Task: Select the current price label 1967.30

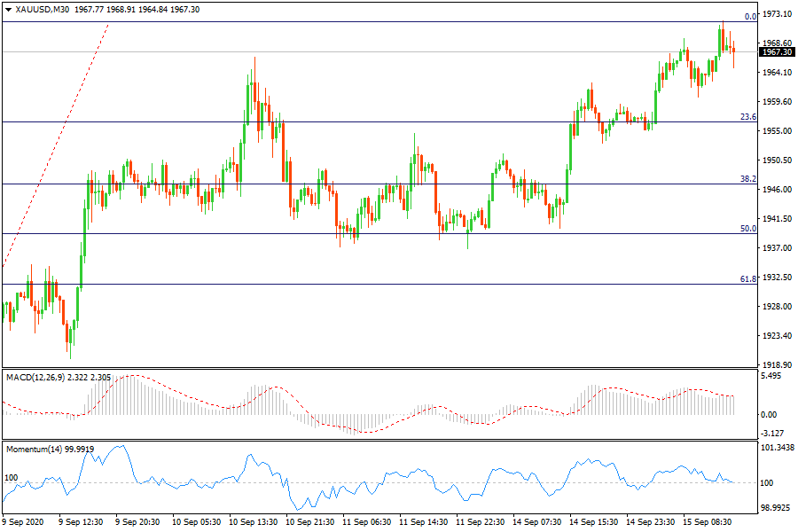Action: click(x=778, y=51)
